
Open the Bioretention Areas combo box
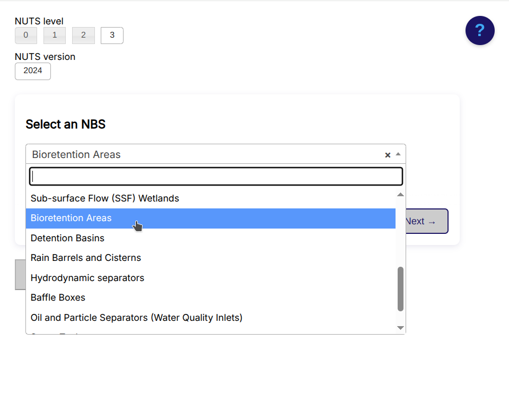click(x=159, y=154)
